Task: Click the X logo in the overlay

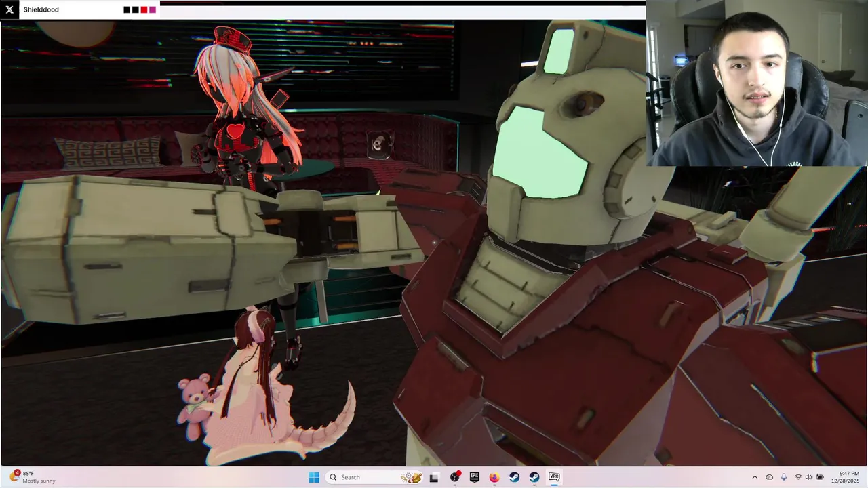Action: [9, 9]
